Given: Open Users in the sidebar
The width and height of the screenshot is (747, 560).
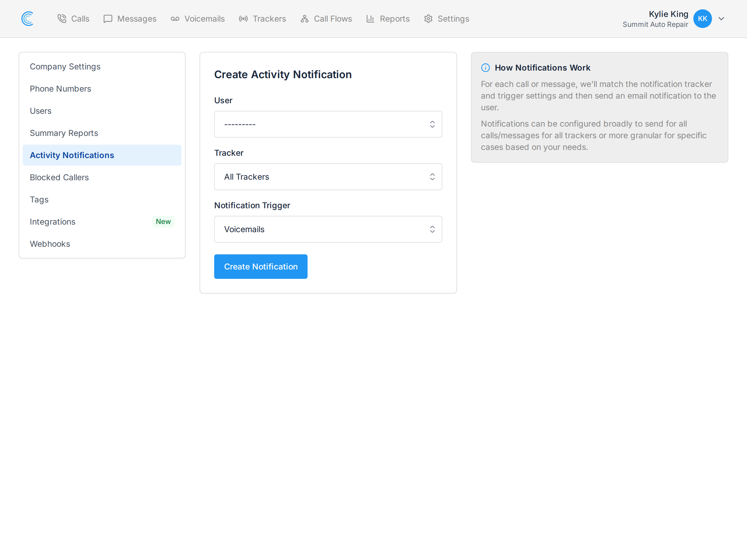Looking at the screenshot, I should tap(102, 111).
